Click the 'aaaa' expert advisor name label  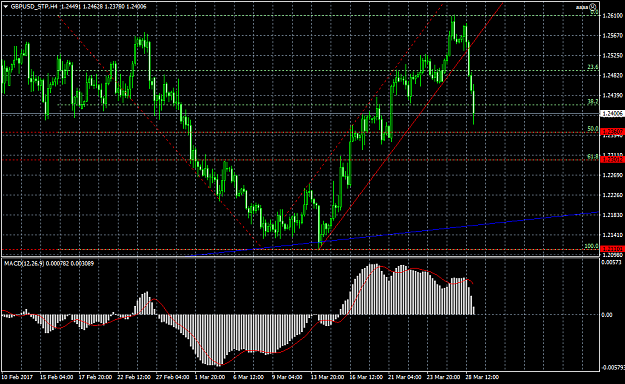coord(582,7)
